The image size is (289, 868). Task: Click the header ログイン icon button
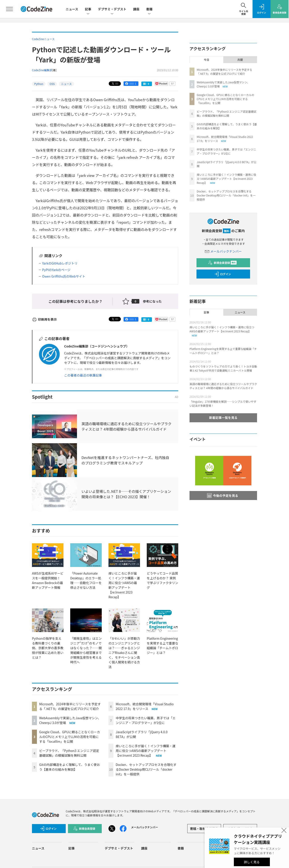[x=261, y=9]
